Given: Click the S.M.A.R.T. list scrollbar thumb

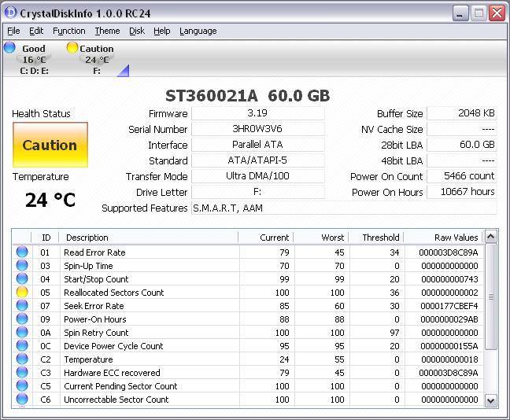Looking at the screenshot, I should 491,297.
